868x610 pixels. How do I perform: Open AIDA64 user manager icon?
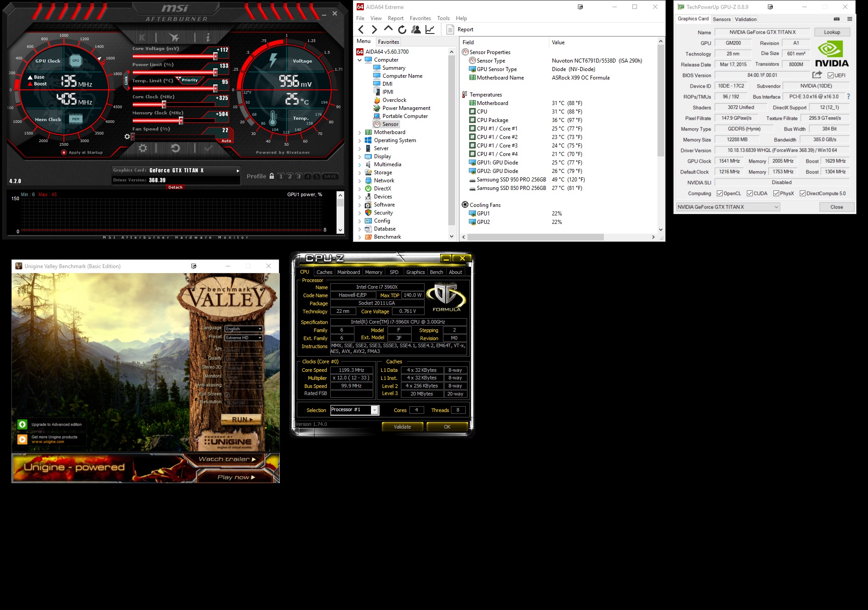pyautogui.click(x=416, y=29)
